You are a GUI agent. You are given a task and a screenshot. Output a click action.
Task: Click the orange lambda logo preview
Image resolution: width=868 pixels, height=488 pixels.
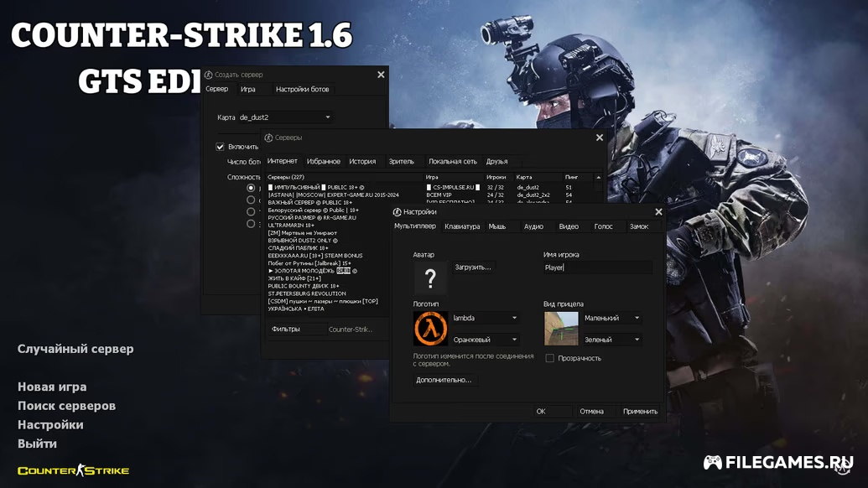[x=430, y=329]
